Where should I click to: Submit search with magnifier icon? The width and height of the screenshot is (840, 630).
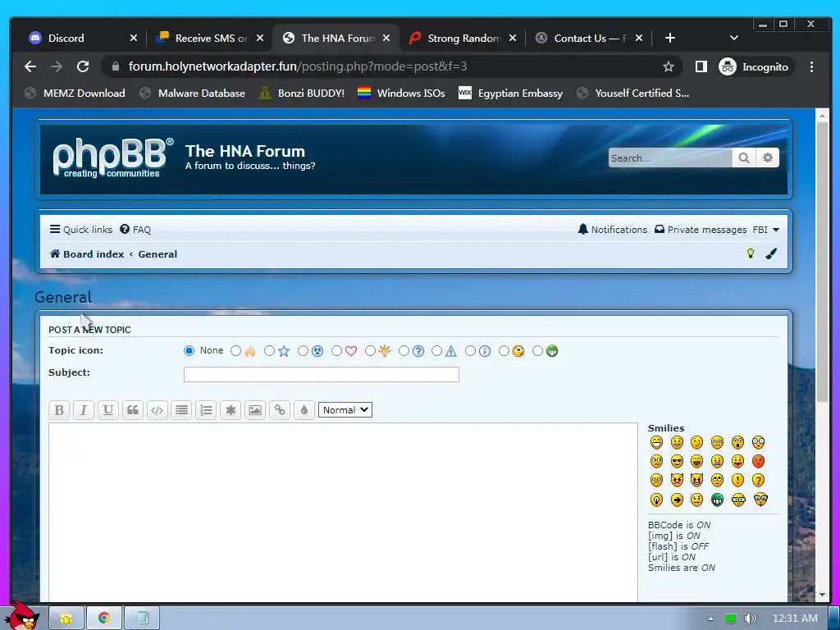743,158
